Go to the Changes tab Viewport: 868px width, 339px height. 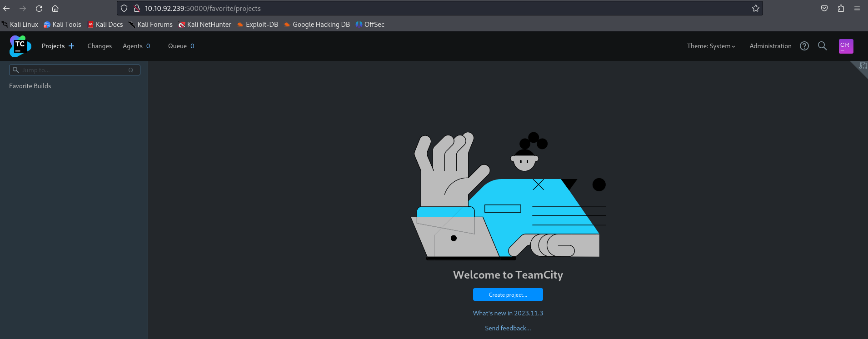(x=100, y=46)
